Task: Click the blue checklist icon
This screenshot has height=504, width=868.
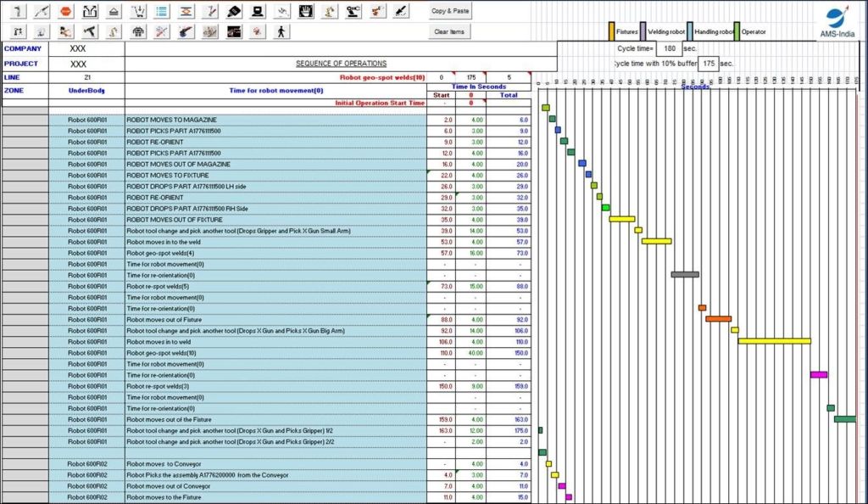Action: tap(161, 12)
